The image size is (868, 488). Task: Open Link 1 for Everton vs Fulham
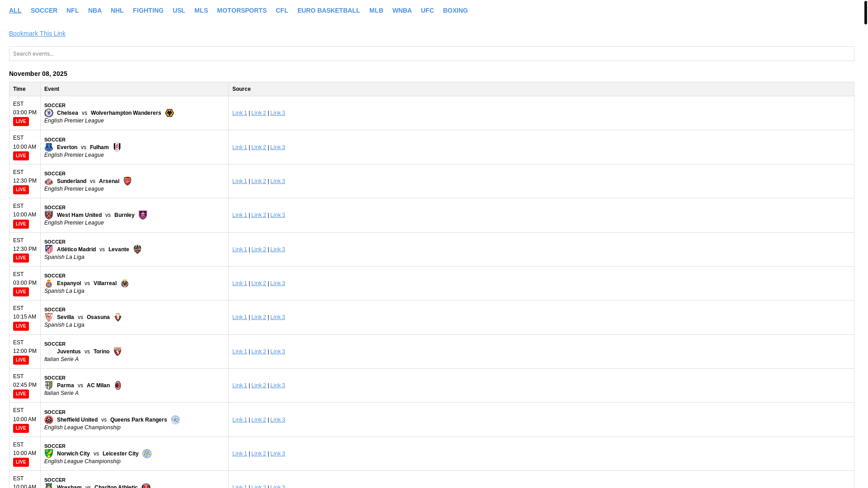coord(240,147)
